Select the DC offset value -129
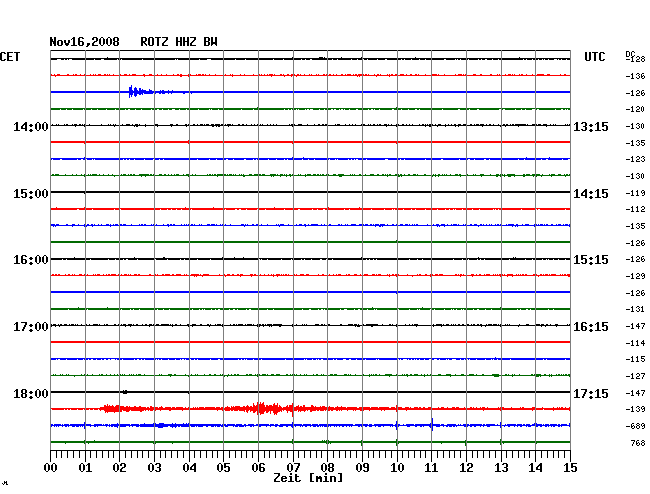This screenshot has height=494, width=650. coord(635,276)
